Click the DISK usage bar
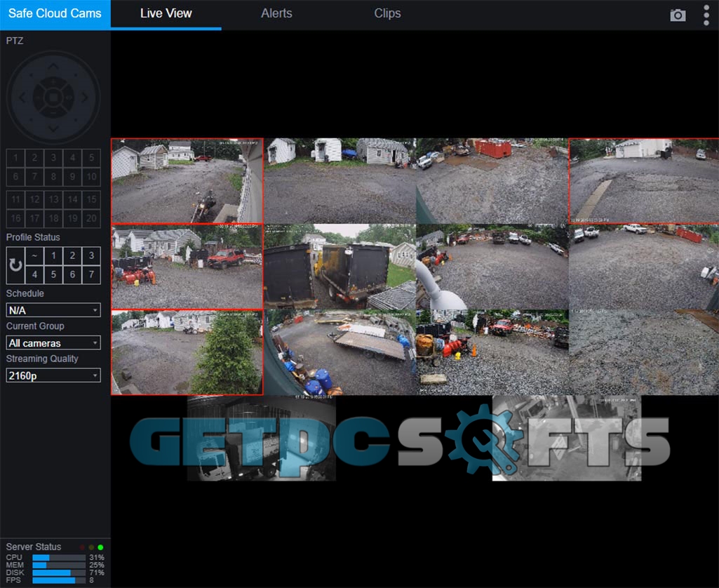 click(x=59, y=573)
